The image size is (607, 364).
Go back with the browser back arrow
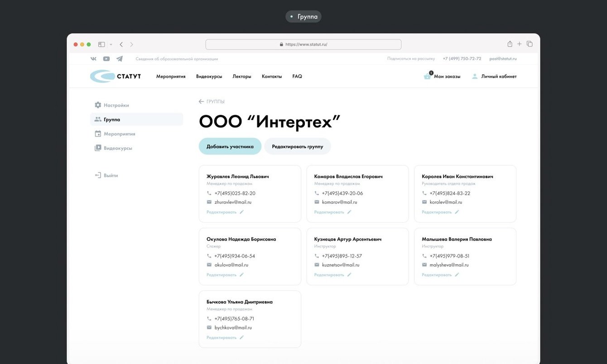tap(121, 44)
